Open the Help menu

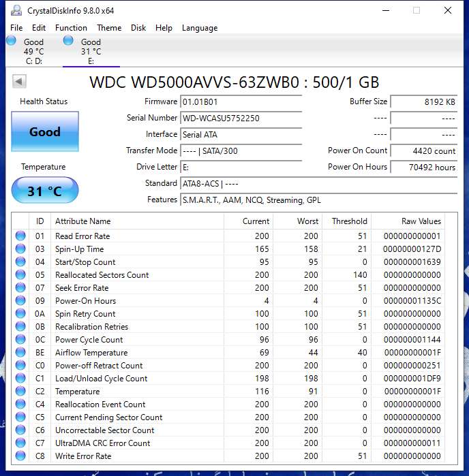coord(164,28)
